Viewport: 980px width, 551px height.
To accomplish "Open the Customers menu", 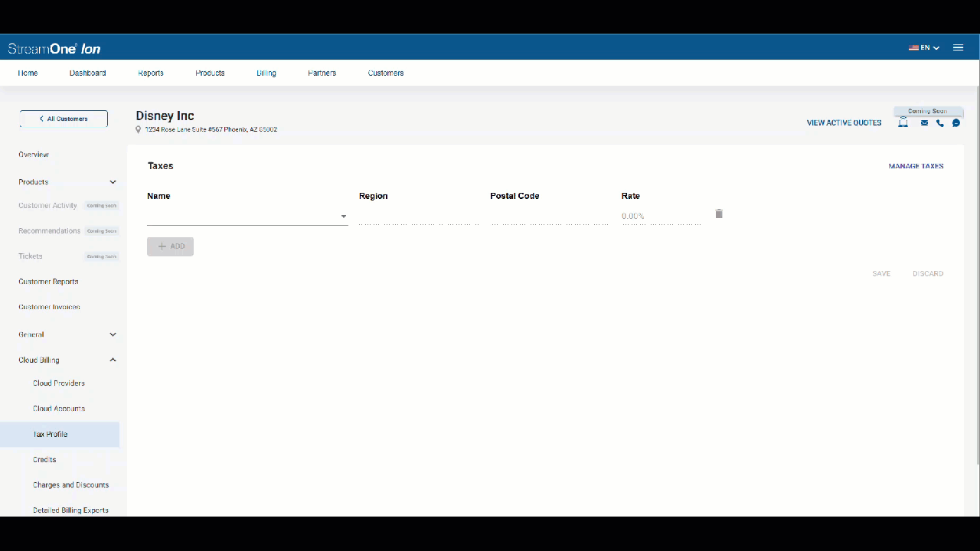I will point(386,73).
